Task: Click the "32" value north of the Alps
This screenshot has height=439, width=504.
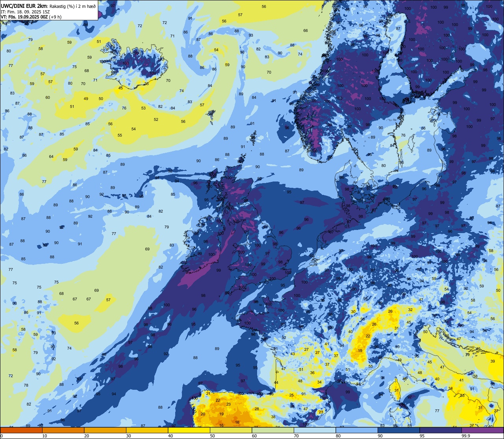Action: (x=410, y=310)
